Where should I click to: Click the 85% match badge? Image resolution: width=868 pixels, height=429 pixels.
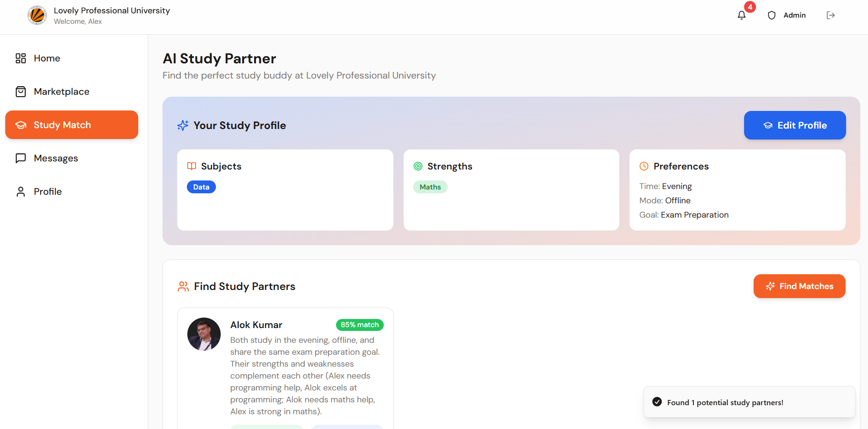coord(359,325)
